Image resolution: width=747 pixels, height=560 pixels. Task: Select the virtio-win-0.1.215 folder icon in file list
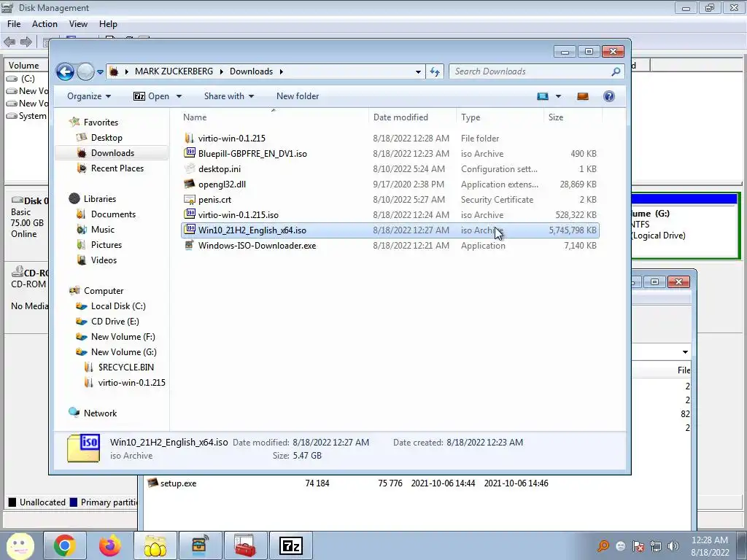[190, 138]
